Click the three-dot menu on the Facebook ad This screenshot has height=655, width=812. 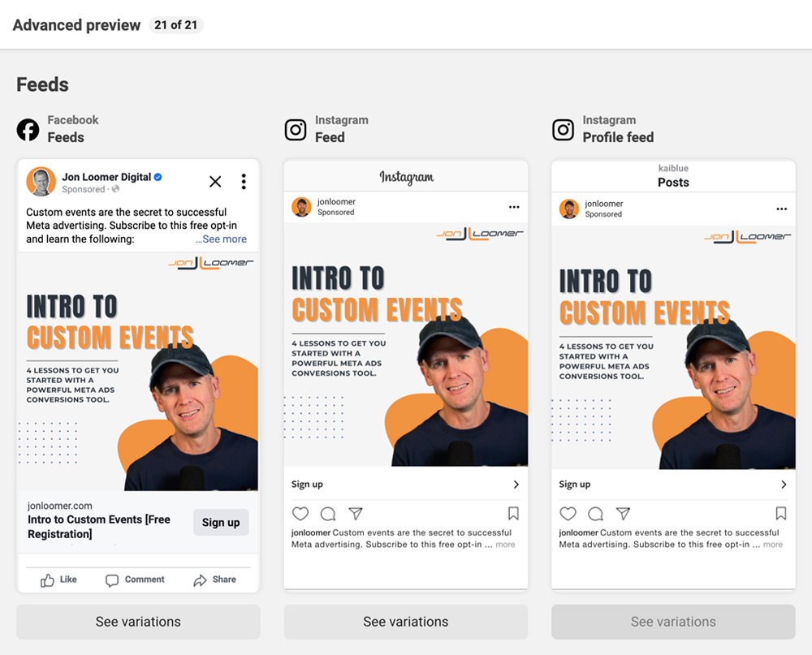[x=244, y=181]
